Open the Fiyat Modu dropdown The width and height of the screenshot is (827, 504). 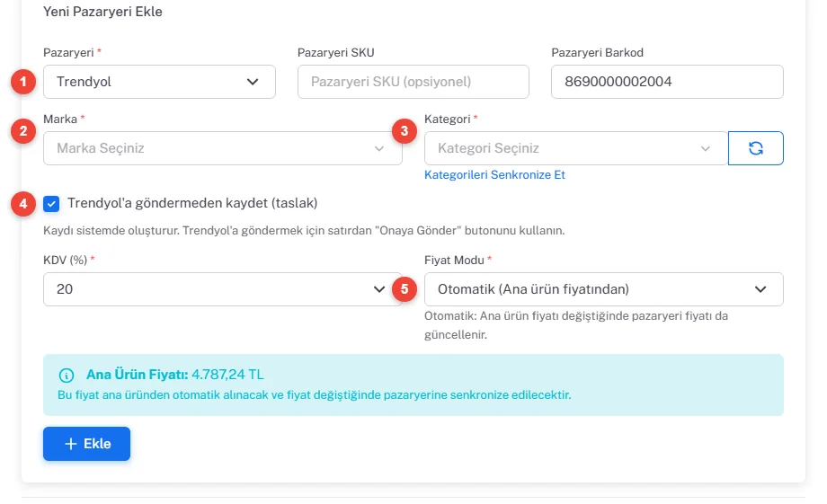tap(604, 289)
